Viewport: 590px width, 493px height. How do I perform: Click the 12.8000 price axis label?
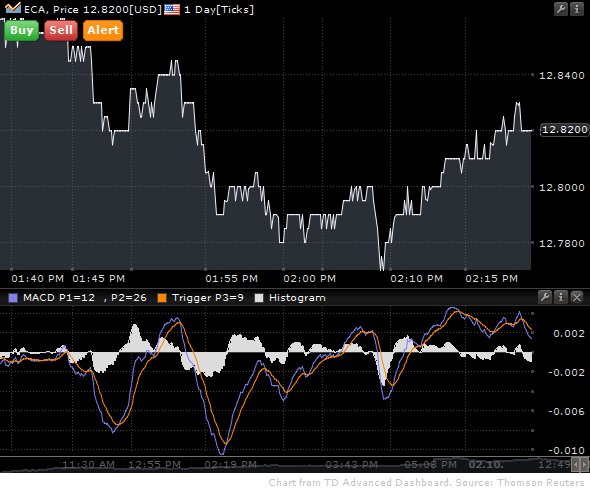[x=562, y=187]
